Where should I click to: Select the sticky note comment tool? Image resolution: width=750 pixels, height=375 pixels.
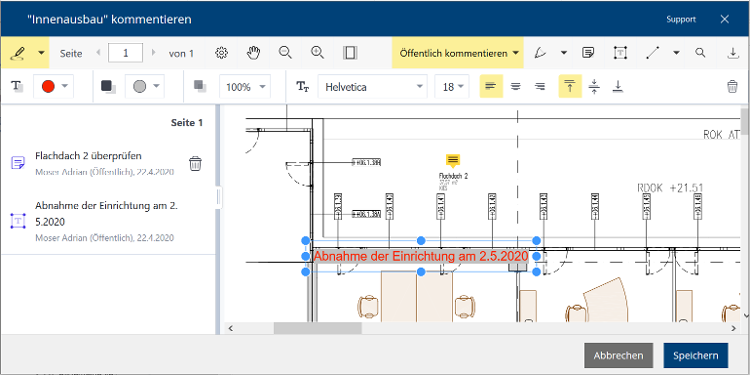(588, 53)
